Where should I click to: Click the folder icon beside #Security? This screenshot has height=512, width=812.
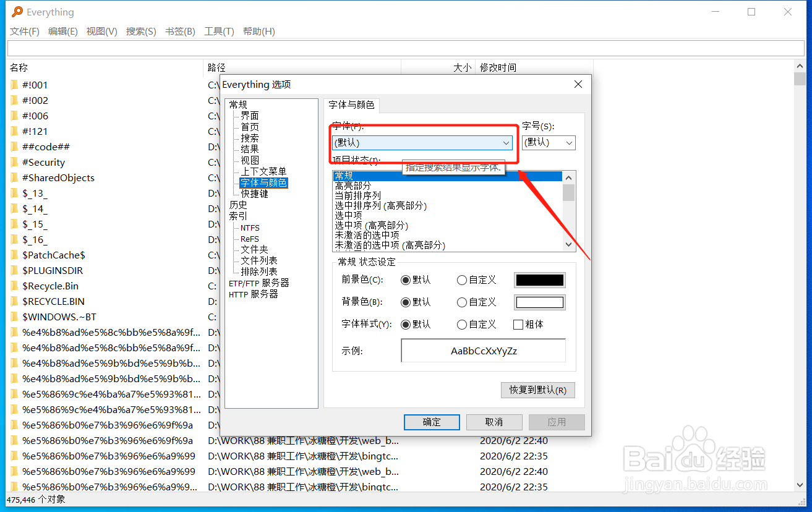click(14, 162)
